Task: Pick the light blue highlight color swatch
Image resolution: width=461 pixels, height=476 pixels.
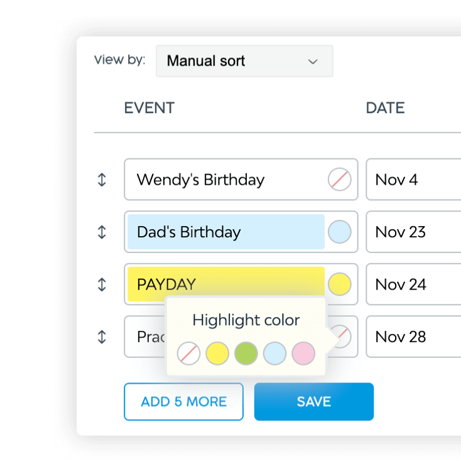Action: tap(275, 354)
